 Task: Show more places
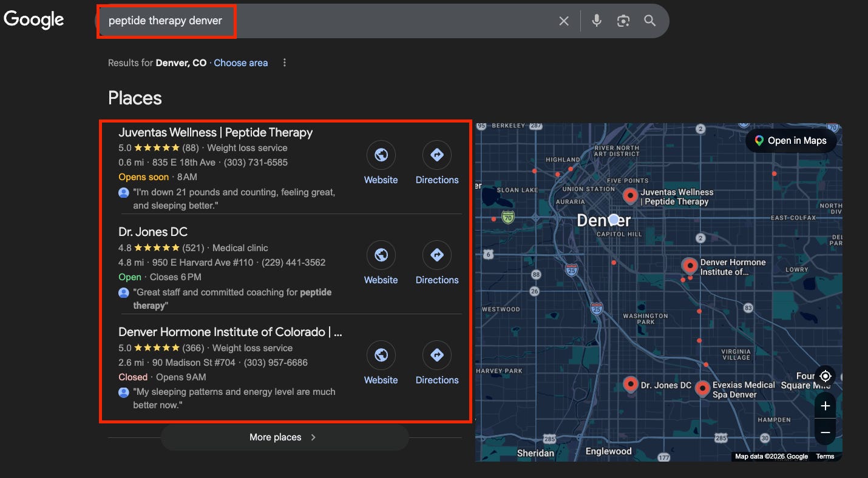click(x=284, y=437)
